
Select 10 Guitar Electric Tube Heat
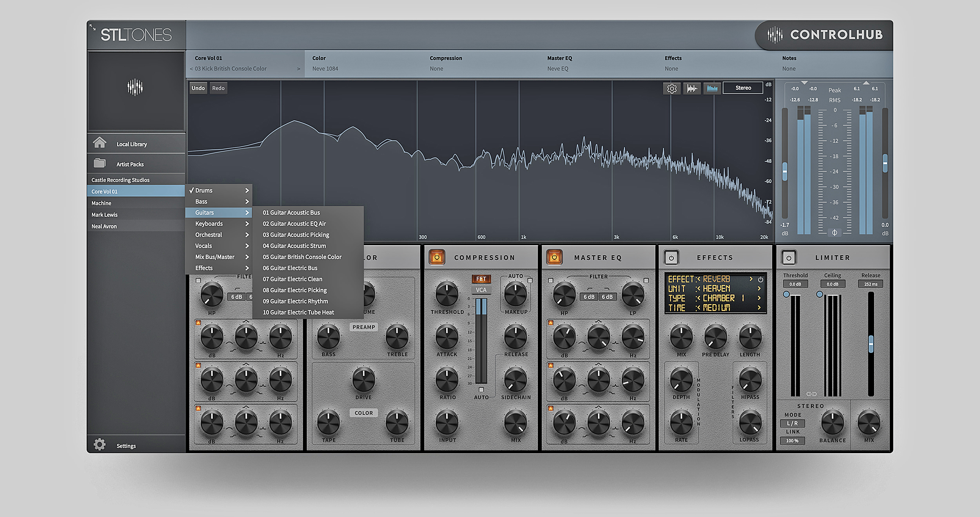(x=308, y=312)
